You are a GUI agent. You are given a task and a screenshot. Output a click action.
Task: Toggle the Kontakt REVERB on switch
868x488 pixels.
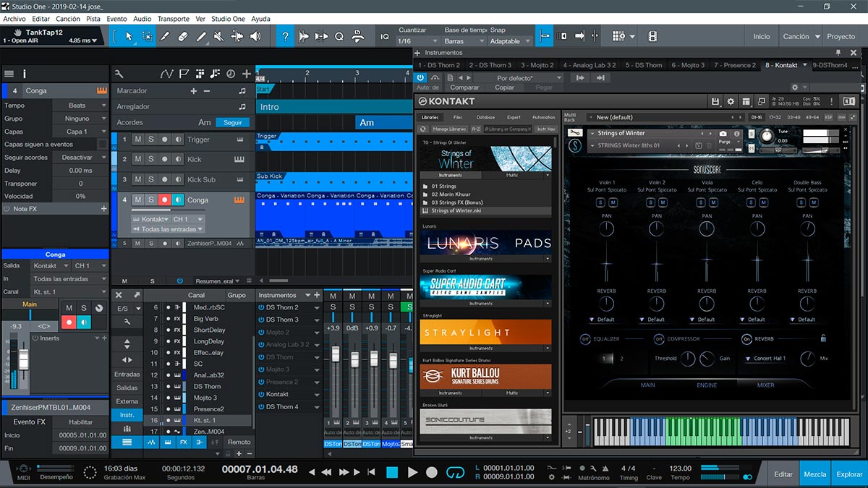pos(746,339)
